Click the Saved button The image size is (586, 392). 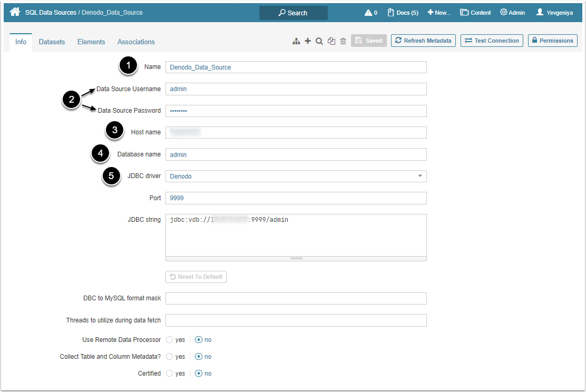[x=368, y=41]
